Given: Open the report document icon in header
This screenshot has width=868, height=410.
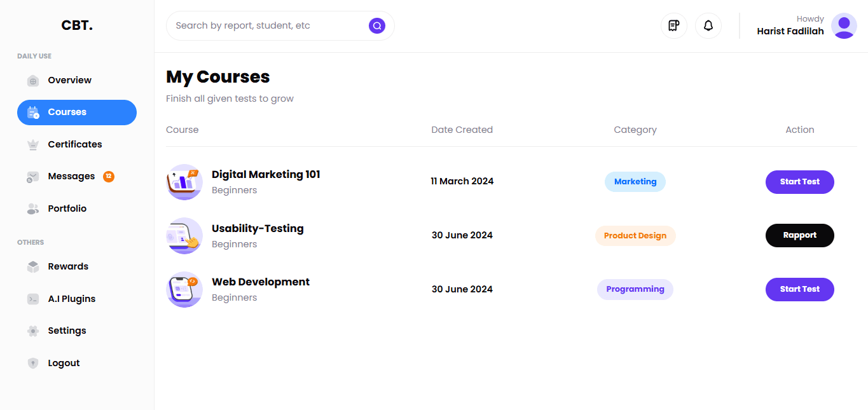Looking at the screenshot, I should click(x=674, y=26).
